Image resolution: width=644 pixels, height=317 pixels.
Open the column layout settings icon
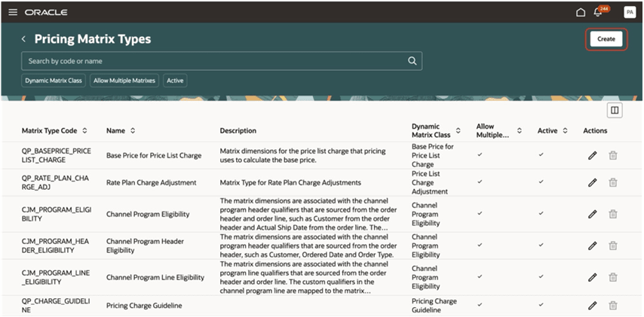click(615, 111)
